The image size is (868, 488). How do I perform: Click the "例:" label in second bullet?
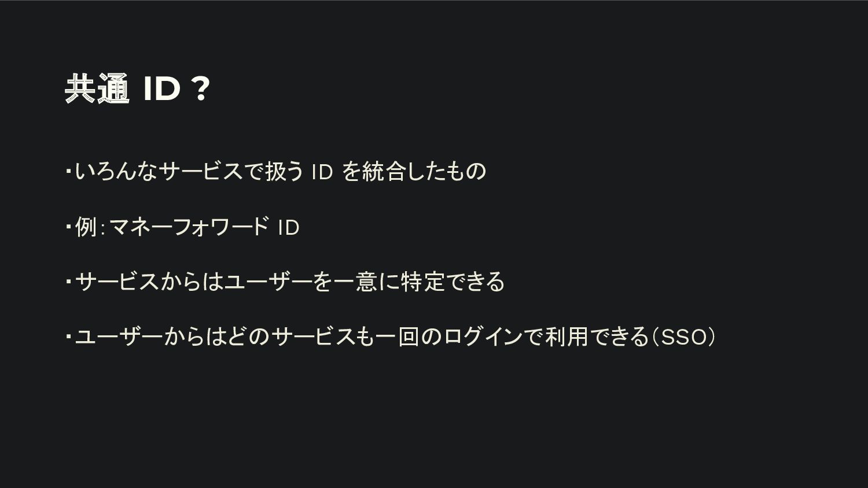90,227
